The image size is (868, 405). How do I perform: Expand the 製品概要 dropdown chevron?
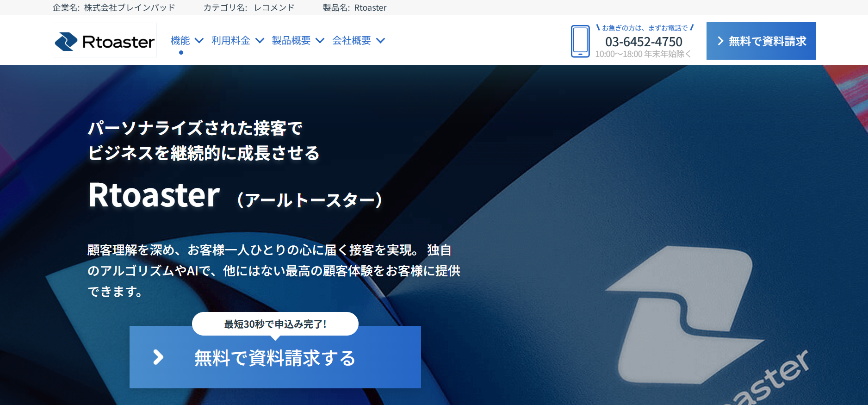click(320, 41)
